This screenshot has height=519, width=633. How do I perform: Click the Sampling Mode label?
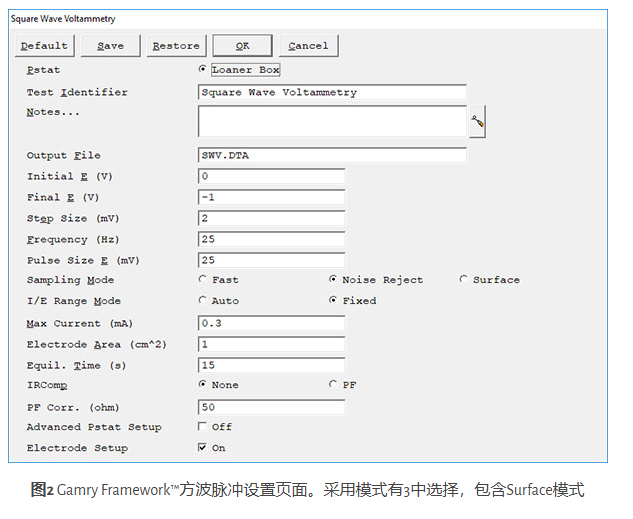tap(70, 280)
